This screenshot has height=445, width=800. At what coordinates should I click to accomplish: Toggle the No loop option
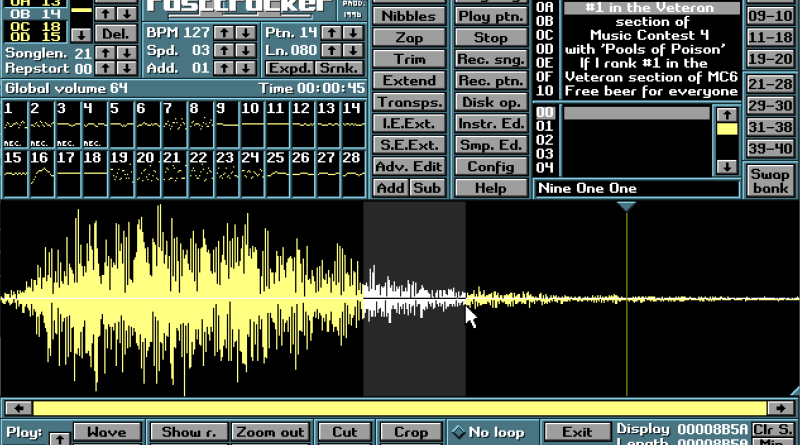pyautogui.click(x=489, y=432)
